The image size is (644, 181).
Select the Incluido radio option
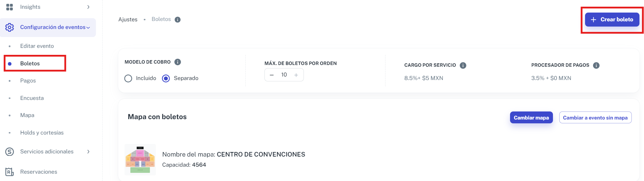pyautogui.click(x=128, y=78)
